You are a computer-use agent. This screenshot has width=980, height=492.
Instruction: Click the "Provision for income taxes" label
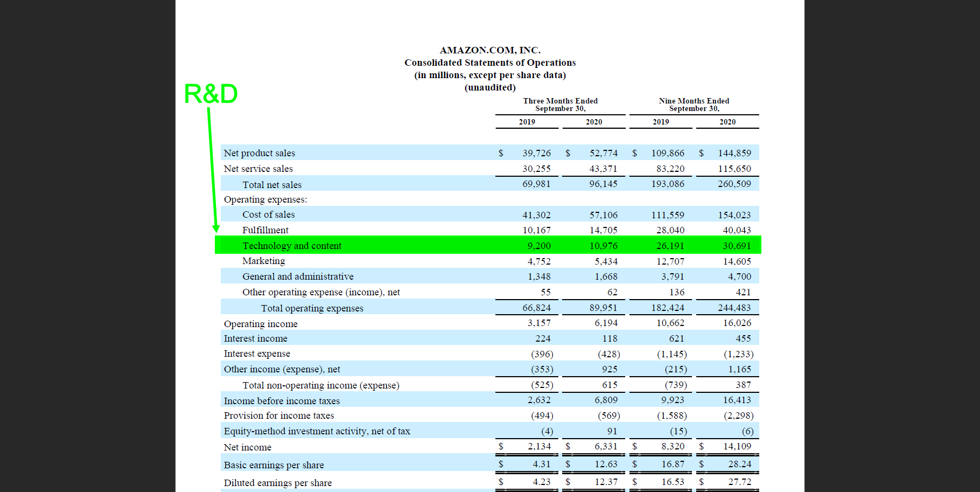tap(279, 415)
